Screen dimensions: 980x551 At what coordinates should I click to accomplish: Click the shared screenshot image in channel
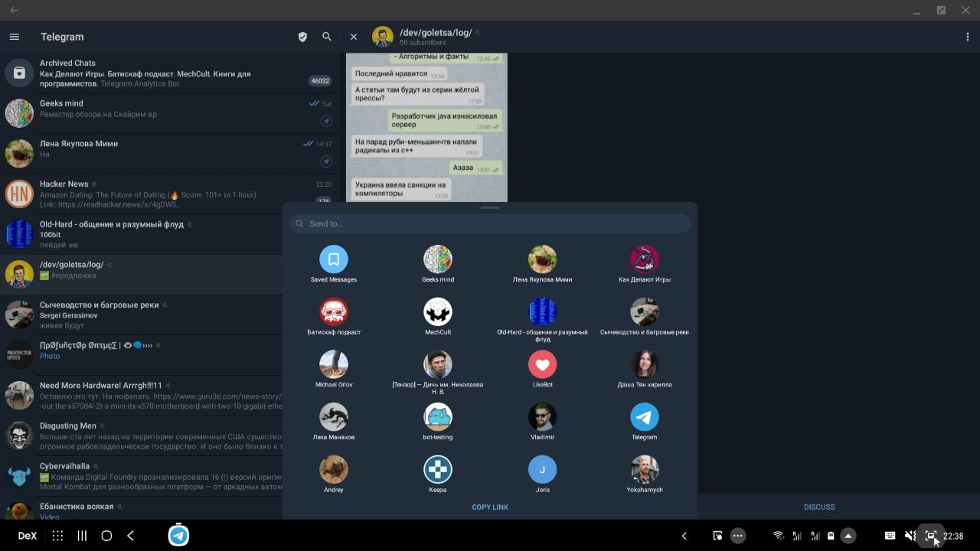(426, 127)
